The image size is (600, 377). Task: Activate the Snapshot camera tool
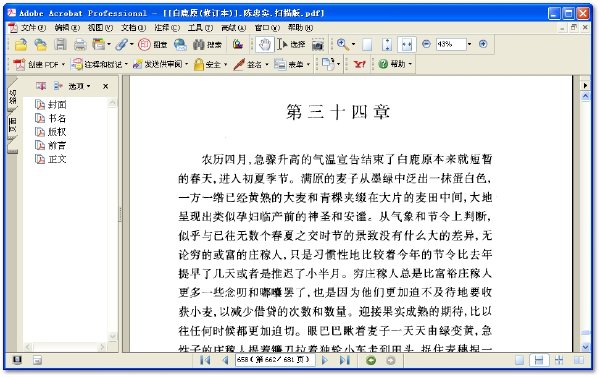click(x=318, y=45)
